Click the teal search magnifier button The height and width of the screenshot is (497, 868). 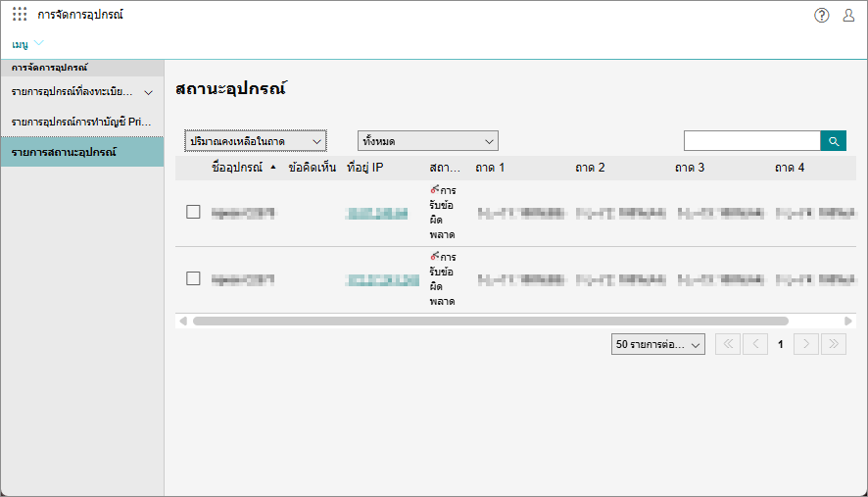(833, 141)
